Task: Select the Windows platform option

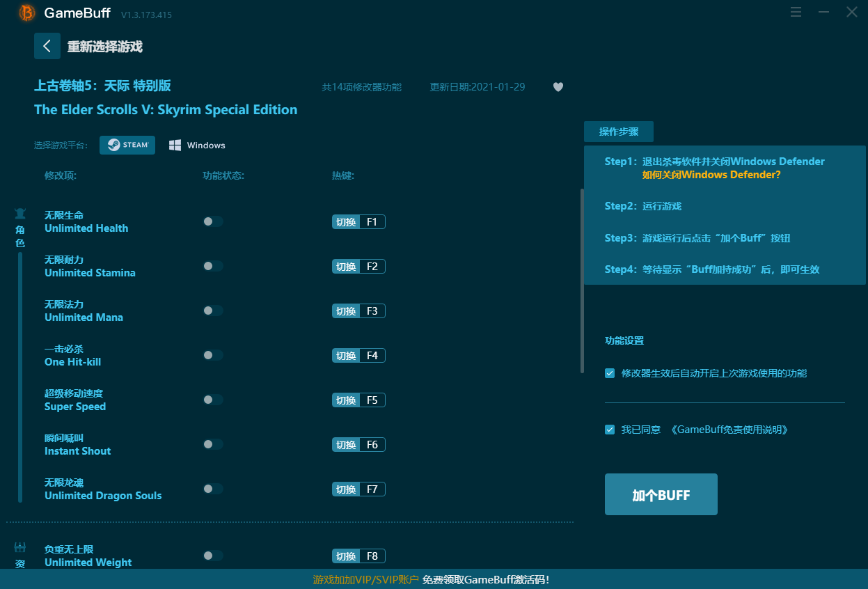Action: (x=197, y=145)
